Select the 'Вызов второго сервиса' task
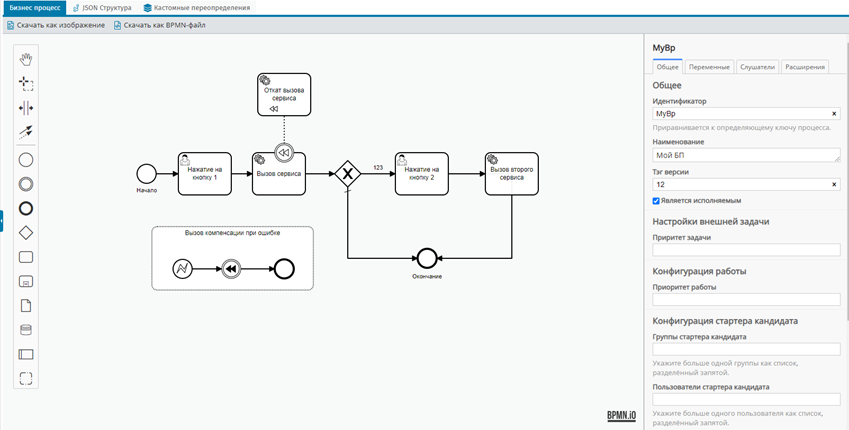The height and width of the screenshot is (430, 849). [x=512, y=174]
